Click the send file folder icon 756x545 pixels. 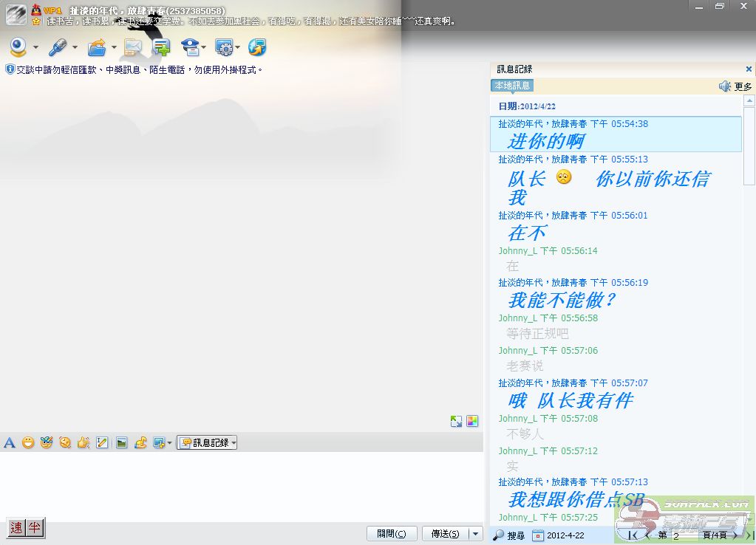pyautogui.click(x=97, y=48)
